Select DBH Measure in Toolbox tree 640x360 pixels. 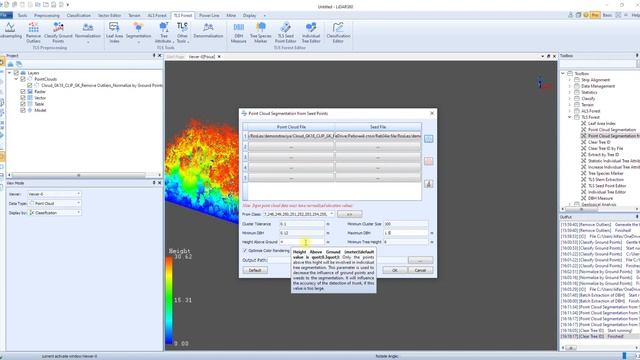coord(600,198)
